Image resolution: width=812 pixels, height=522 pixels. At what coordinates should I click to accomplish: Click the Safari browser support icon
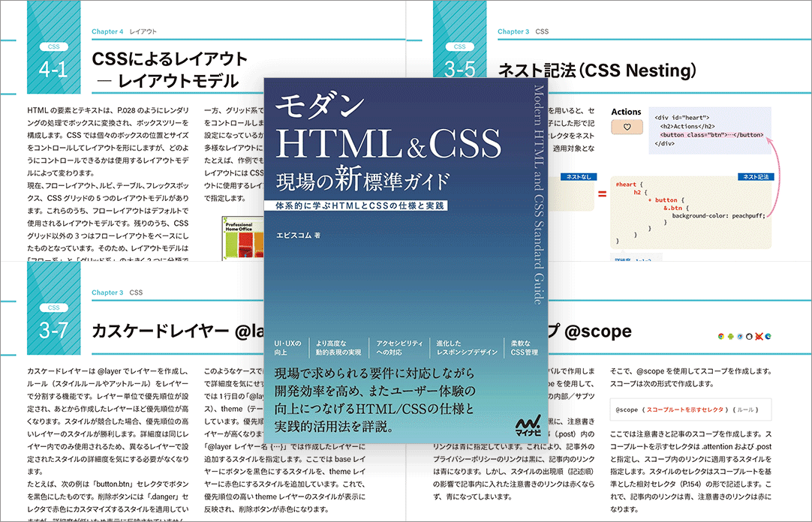pos(740,337)
